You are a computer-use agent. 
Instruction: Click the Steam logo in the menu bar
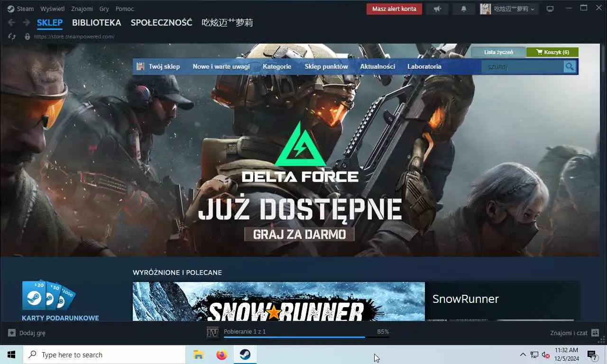pyautogui.click(x=11, y=9)
